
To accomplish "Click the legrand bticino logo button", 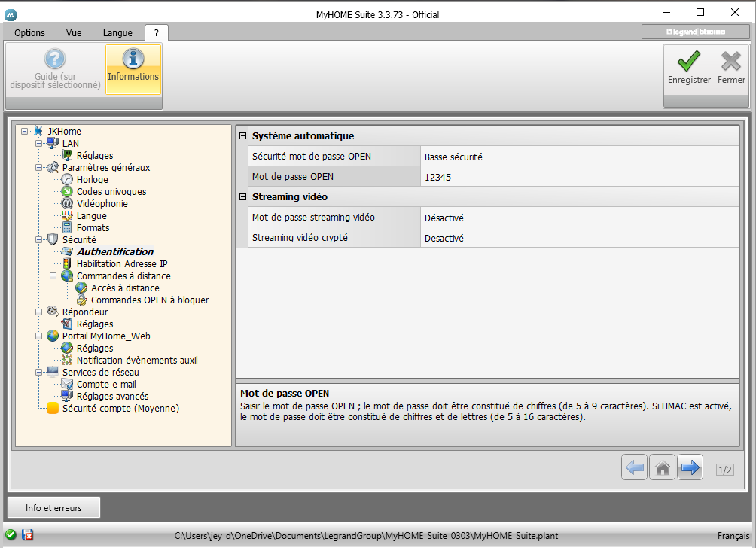I will (x=695, y=32).
